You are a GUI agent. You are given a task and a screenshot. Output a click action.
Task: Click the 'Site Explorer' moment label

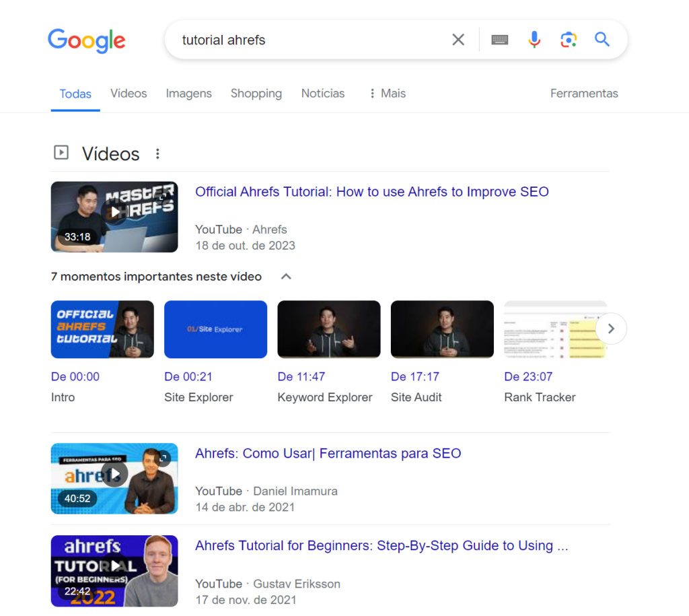tap(198, 397)
